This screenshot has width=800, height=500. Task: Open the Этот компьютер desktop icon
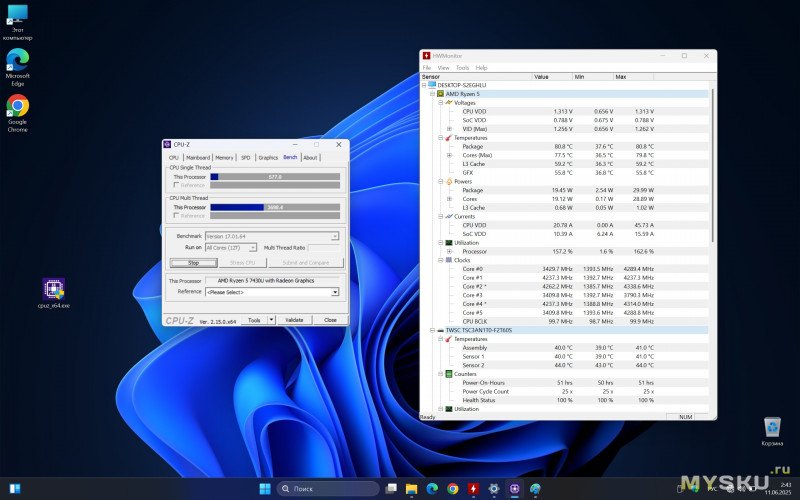point(17,22)
